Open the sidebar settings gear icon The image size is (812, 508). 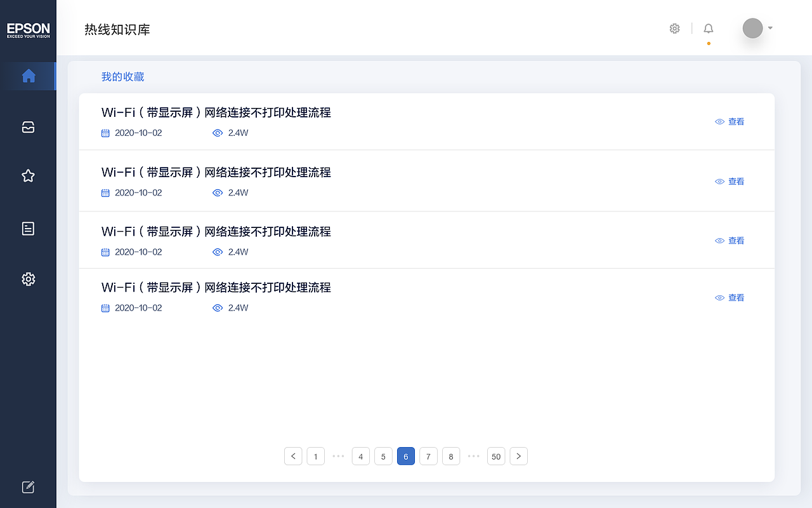[29, 279]
